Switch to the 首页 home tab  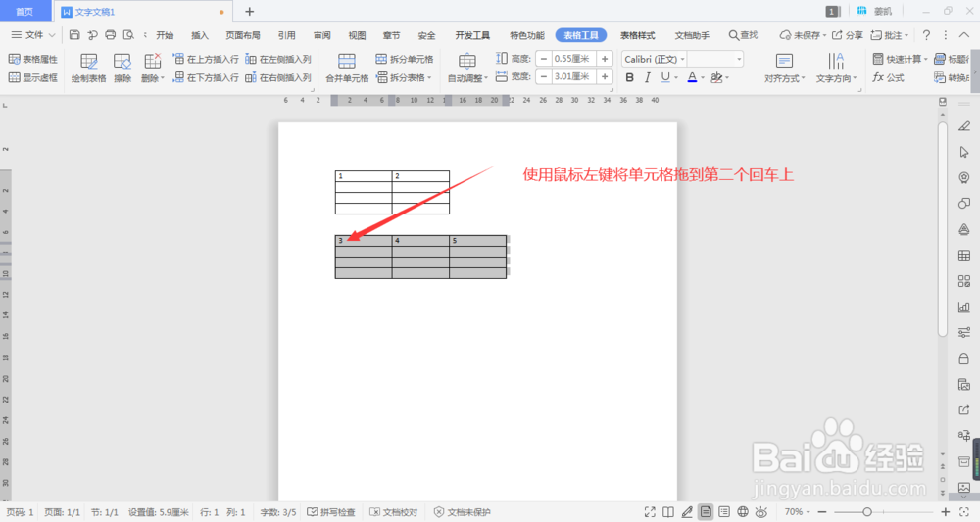tap(25, 11)
